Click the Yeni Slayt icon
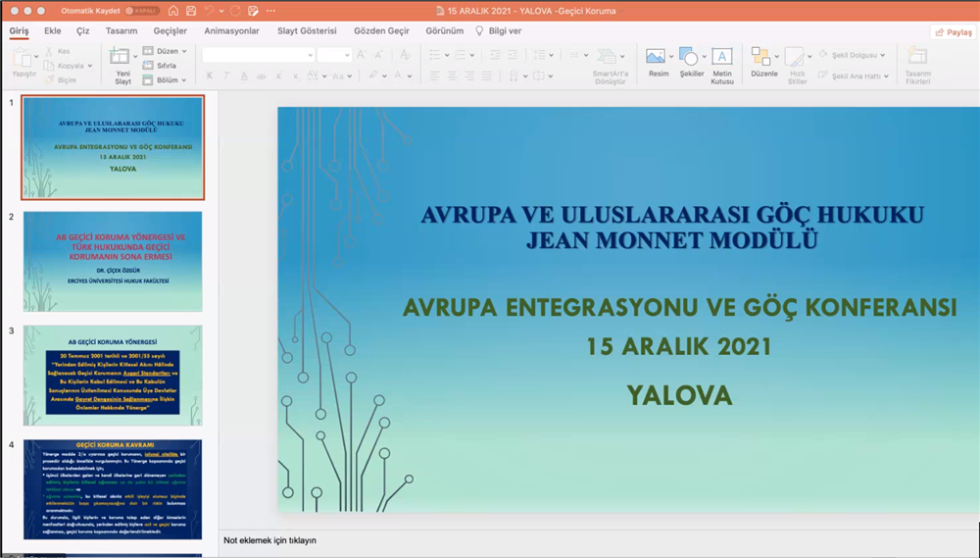Image resolution: width=980 pixels, height=558 pixels. [x=119, y=56]
